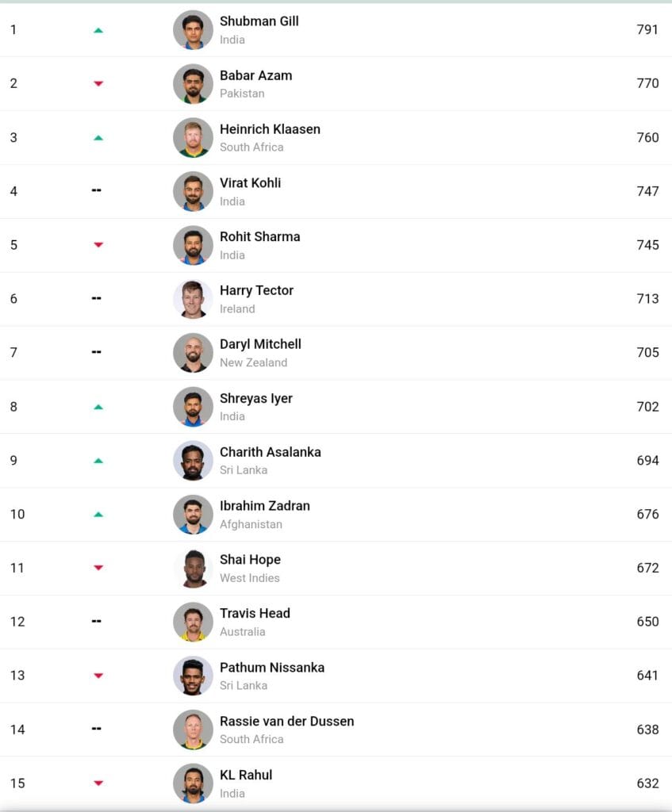
Task: Click the red down arrow for Shai Hope
Action: click(98, 568)
